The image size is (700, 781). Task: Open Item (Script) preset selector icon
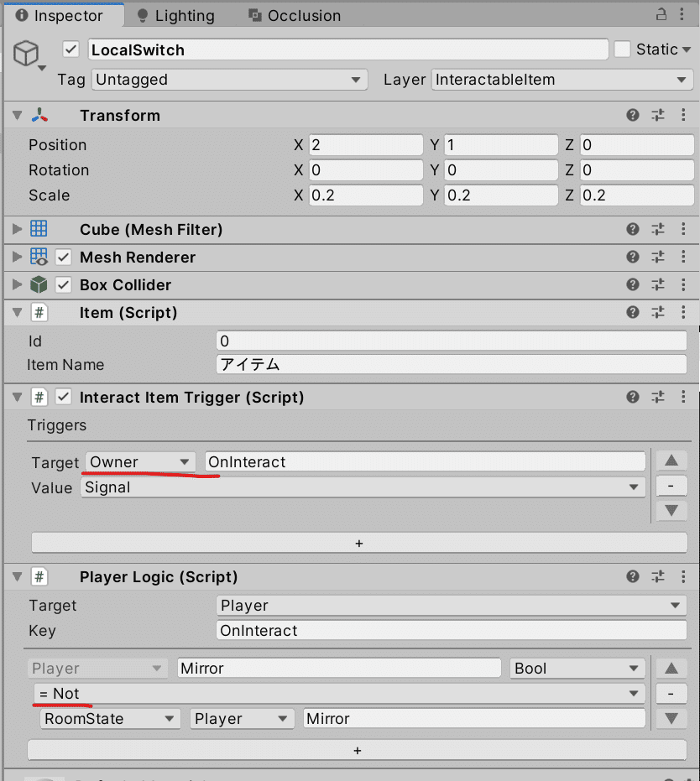coord(658,312)
